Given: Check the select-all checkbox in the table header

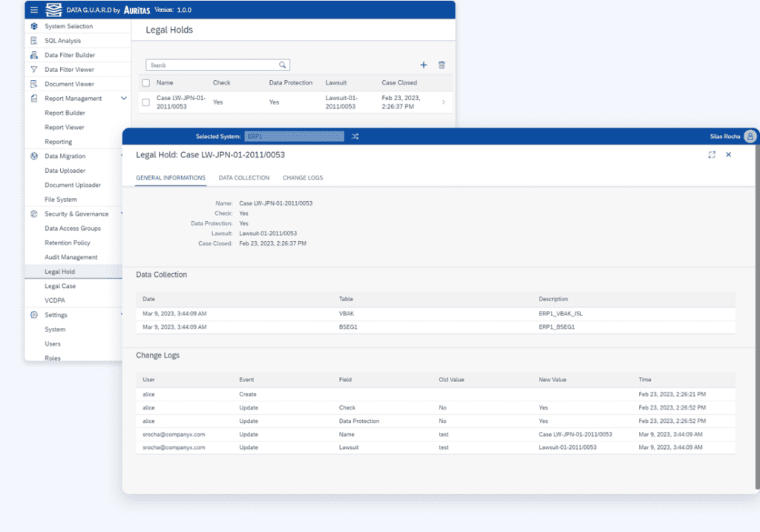Looking at the screenshot, I should pyautogui.click(x=145, y=82).
